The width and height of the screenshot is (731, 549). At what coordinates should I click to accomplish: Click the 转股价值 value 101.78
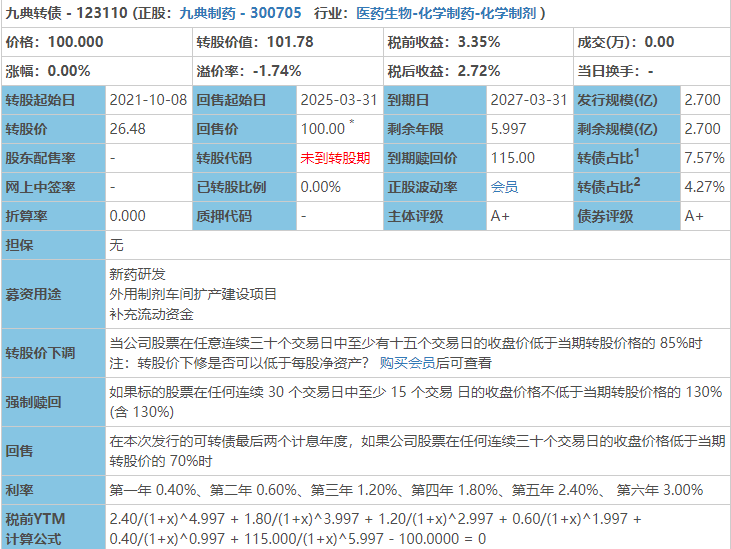tap(290, 42)
